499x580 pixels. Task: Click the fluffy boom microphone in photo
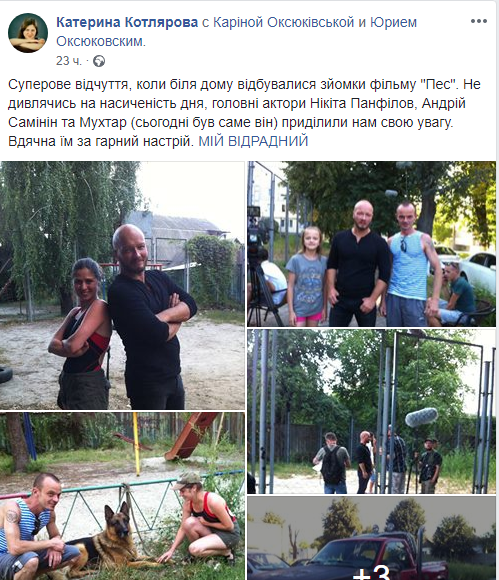421,417
